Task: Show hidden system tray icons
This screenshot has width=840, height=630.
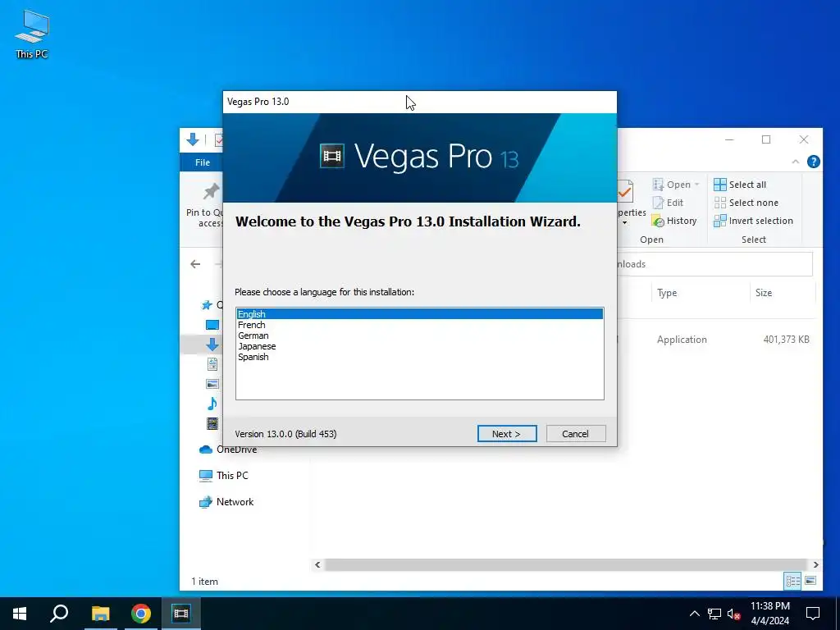Action: click(x=694, y=614)
